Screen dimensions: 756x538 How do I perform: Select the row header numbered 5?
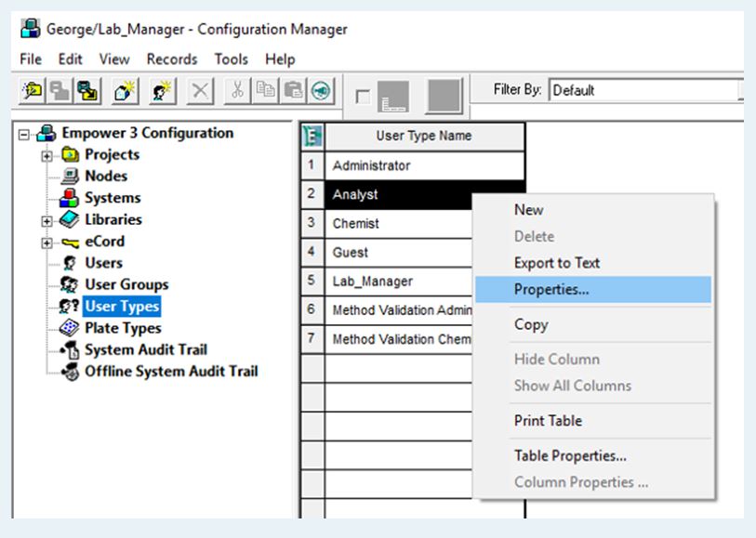(x=312, y=281)
